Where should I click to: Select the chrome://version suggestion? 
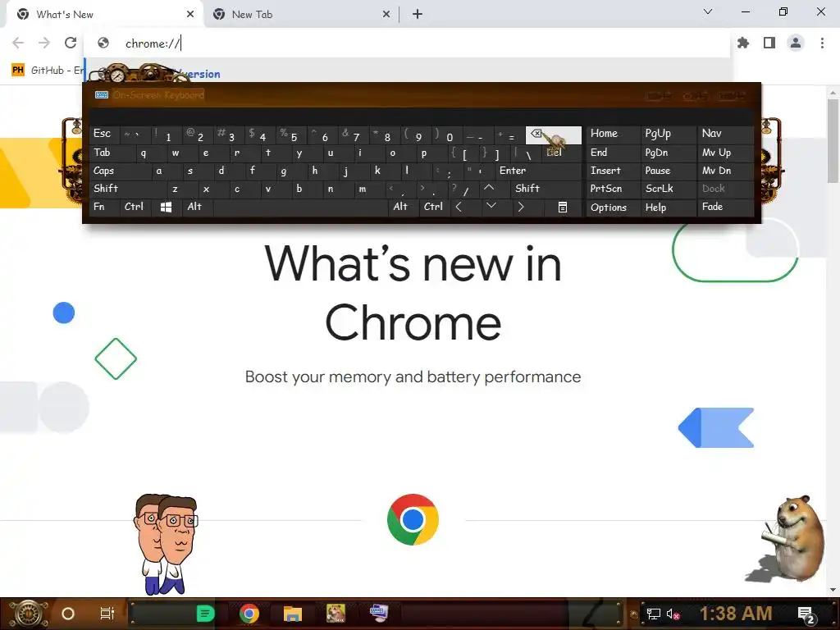click(409, 74)
